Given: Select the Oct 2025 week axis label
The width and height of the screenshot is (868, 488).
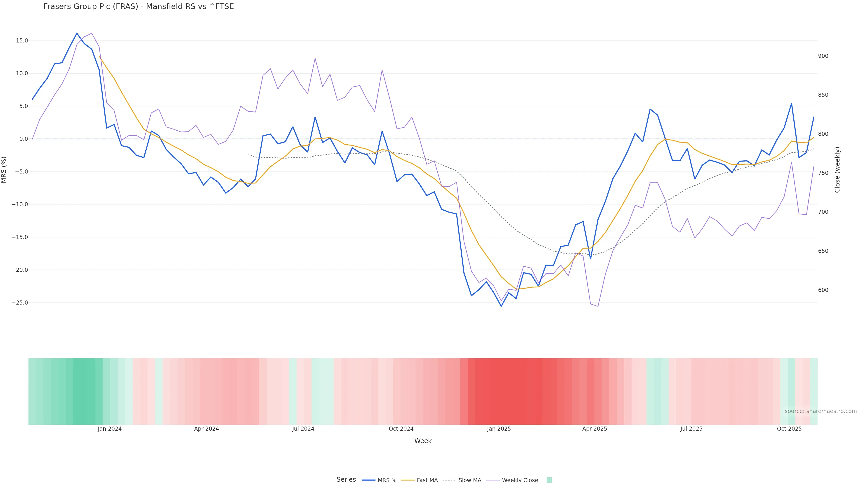Looking at the screenshot, I should (x=789, y=429).
